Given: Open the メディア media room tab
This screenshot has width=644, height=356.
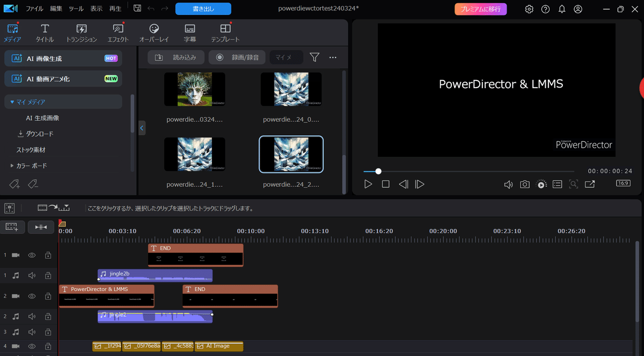Looking at the screenshot, I should pos(12,32).
